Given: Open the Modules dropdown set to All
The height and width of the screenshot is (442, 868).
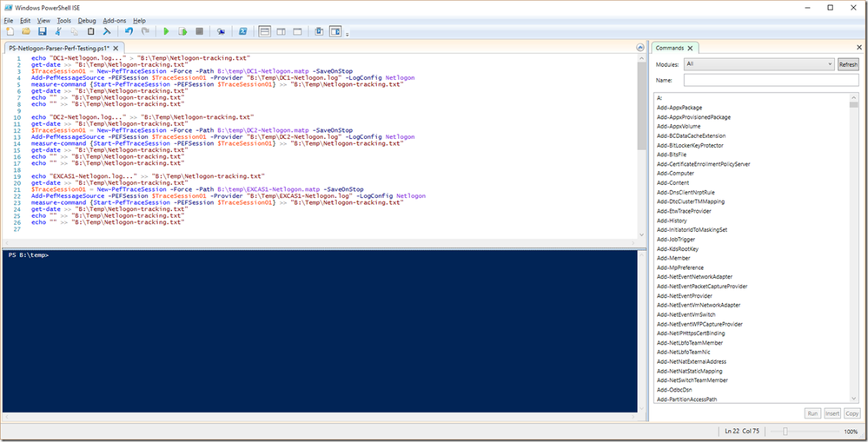Looking at the screenshot, I should pos(759,64).
